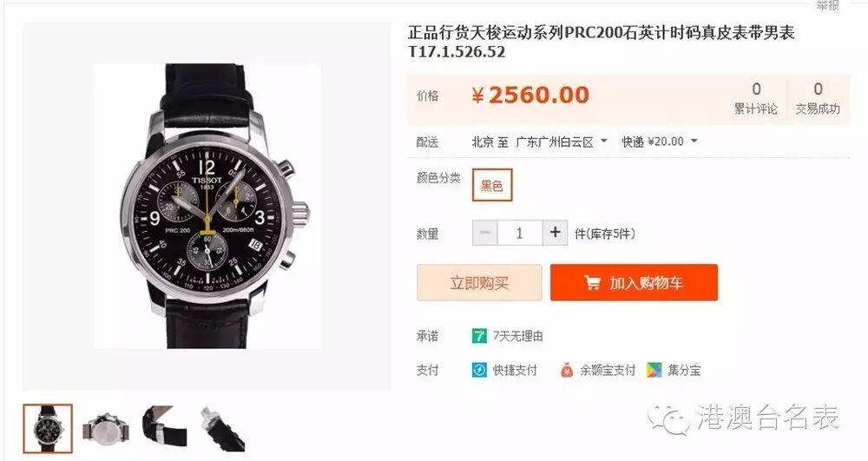Image resolution: width=868 pixels, height=461 pixels.
Task: Select the strap clasp thumbnail
Action: pos(164,426)
